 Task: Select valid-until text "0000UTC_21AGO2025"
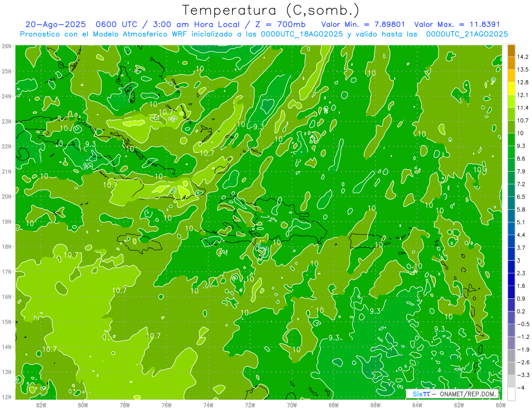[467, 34]
